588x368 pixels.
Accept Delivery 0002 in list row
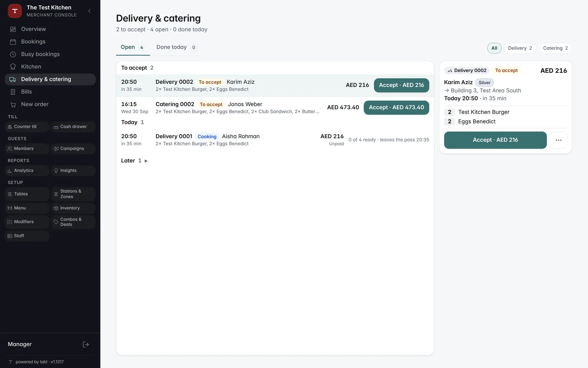[401, 85]
